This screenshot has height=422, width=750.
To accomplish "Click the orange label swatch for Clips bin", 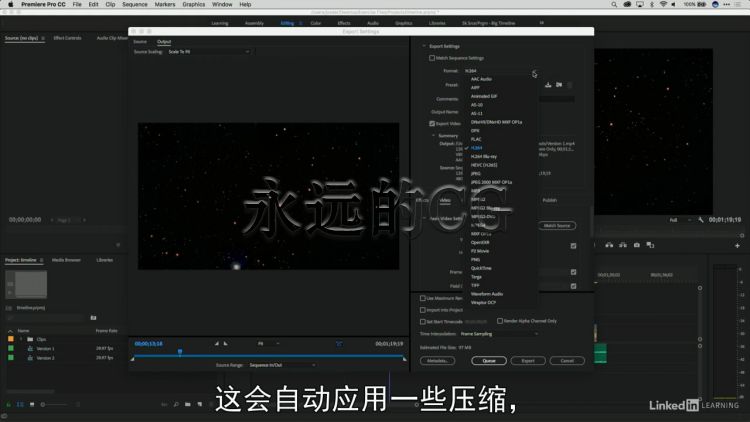I will pyautogui.click(x=11, y=339).
